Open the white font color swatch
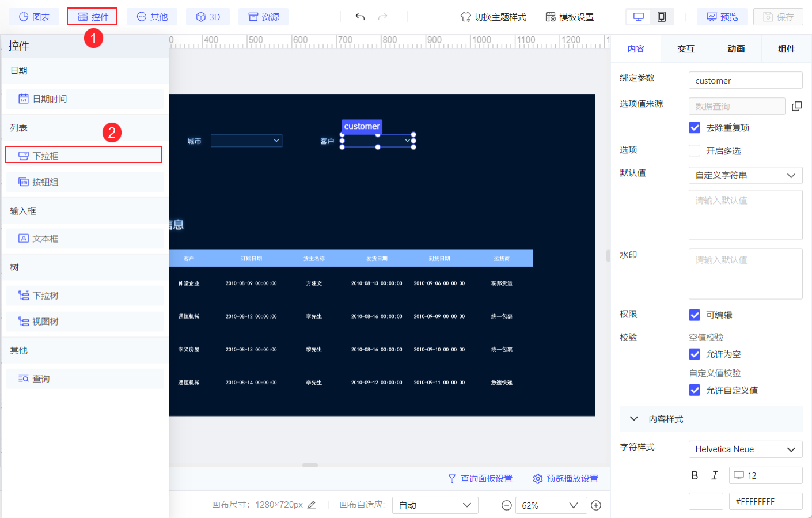The height and width of the screenshot is (518, 812). click(x=705, y=501)
